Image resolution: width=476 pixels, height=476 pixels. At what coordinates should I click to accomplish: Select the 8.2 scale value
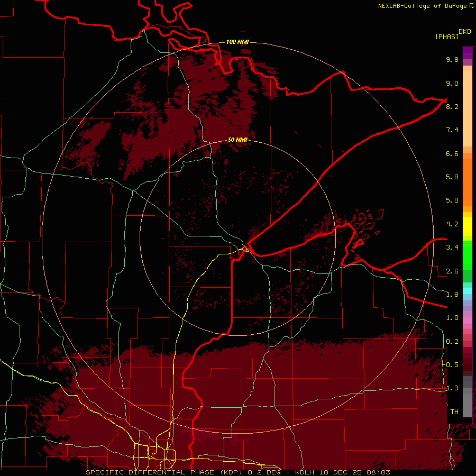(452, 106)
